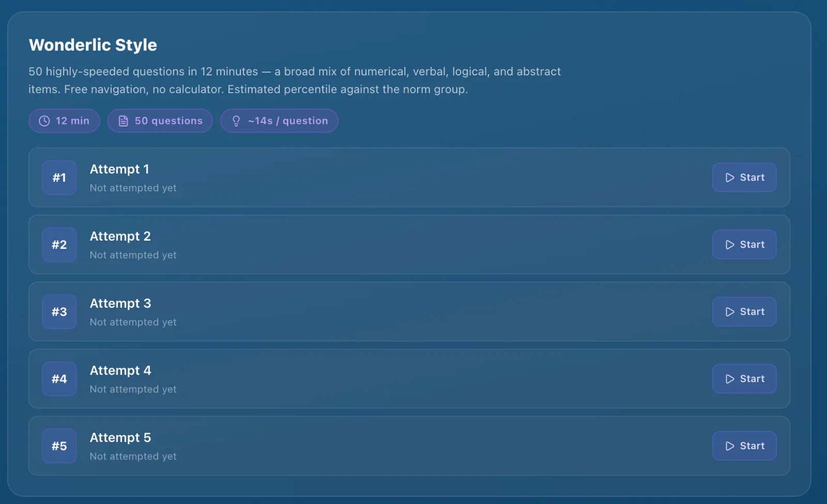Click the 'Attempt 5' title

[120, 438]
